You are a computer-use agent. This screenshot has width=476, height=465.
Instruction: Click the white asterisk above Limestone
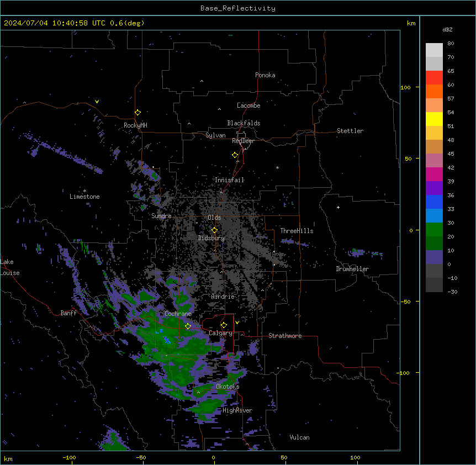coord(84,191)
